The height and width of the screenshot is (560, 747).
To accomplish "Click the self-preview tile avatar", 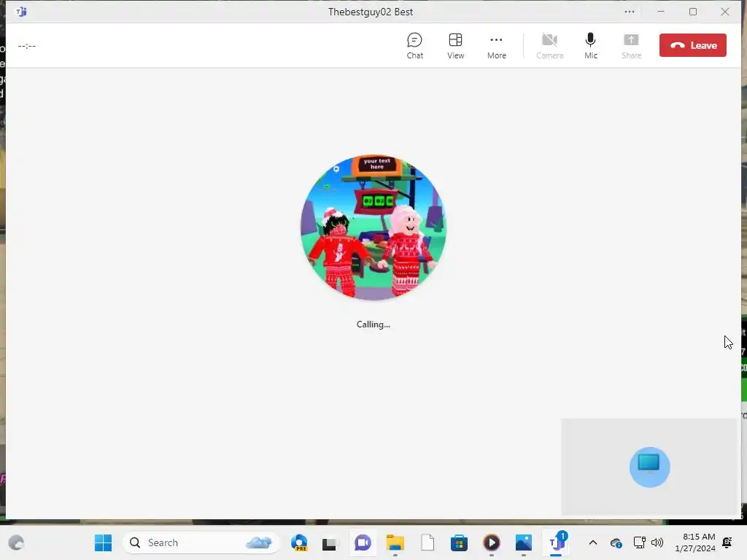I will (649, 467).
